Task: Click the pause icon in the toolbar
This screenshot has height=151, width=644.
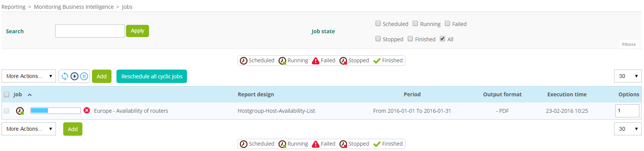Action: click(84, 76)
